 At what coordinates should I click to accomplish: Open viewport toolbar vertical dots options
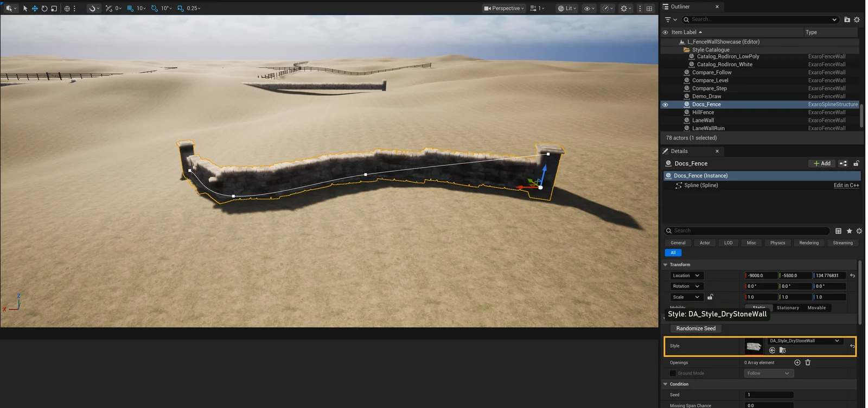pos(640,8)
